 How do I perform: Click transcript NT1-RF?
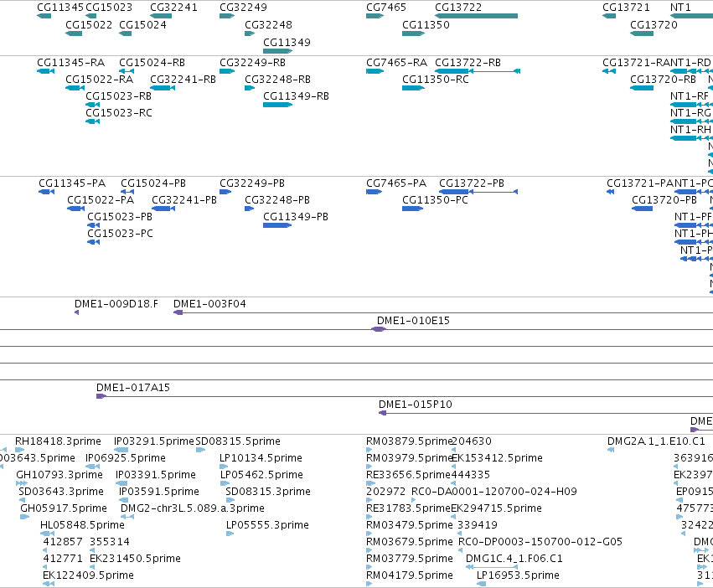tap(690, 96)
